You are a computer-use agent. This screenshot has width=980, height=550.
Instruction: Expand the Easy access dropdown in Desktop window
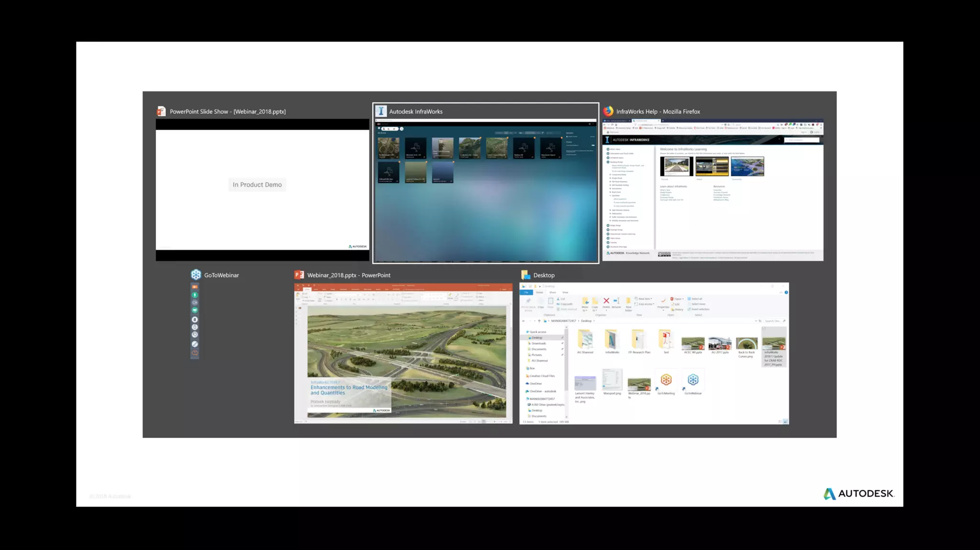[645, 304]
